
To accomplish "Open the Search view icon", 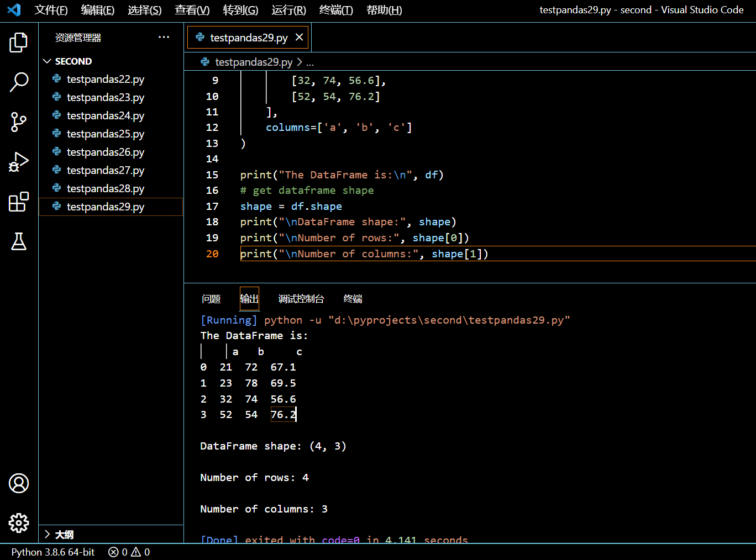I will pos(19,82).
